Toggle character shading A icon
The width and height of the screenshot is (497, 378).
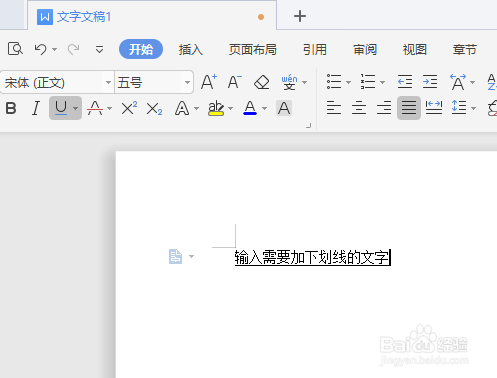tap(284, 108)
